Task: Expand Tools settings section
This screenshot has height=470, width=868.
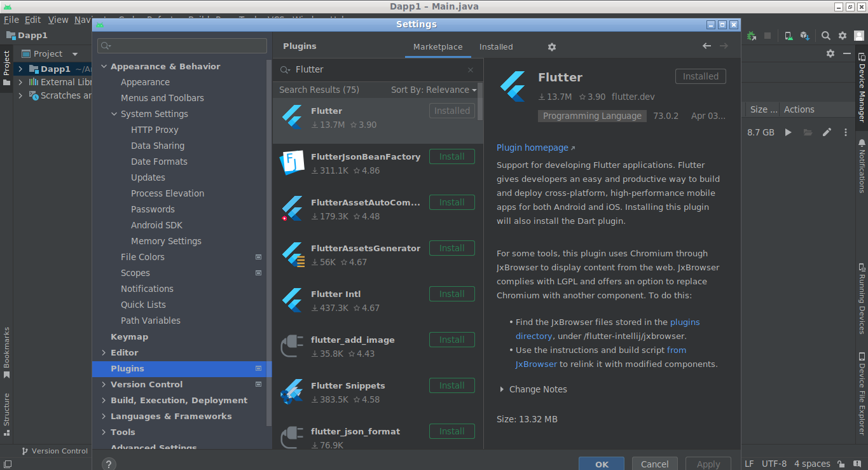Action: (104, 432)
